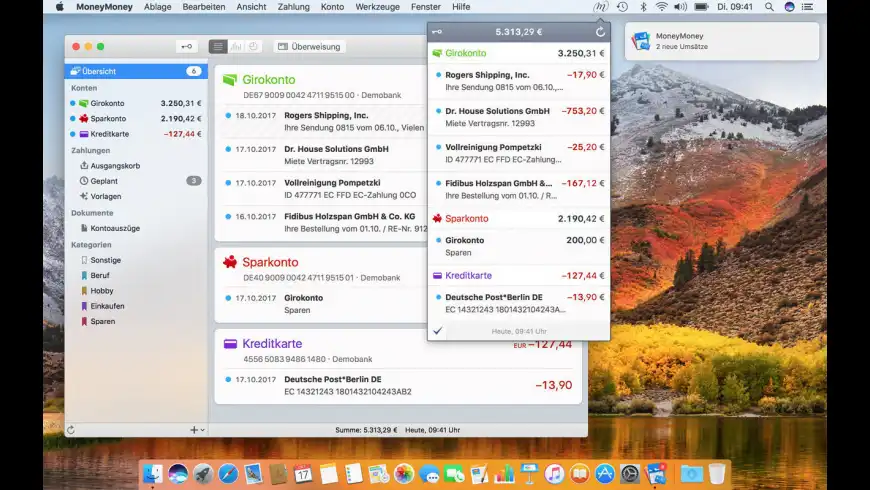Open the Ansicht menu

(x=251, y=7)
